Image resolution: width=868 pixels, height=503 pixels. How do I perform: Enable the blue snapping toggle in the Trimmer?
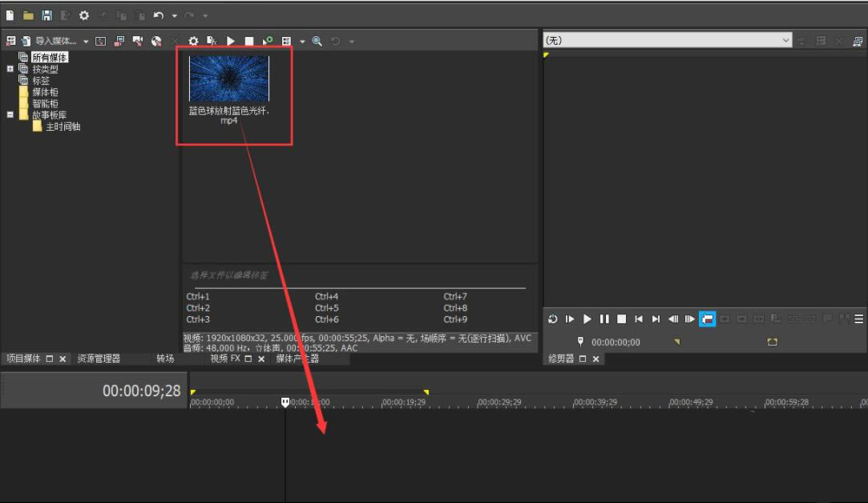(x=708, y=318)
